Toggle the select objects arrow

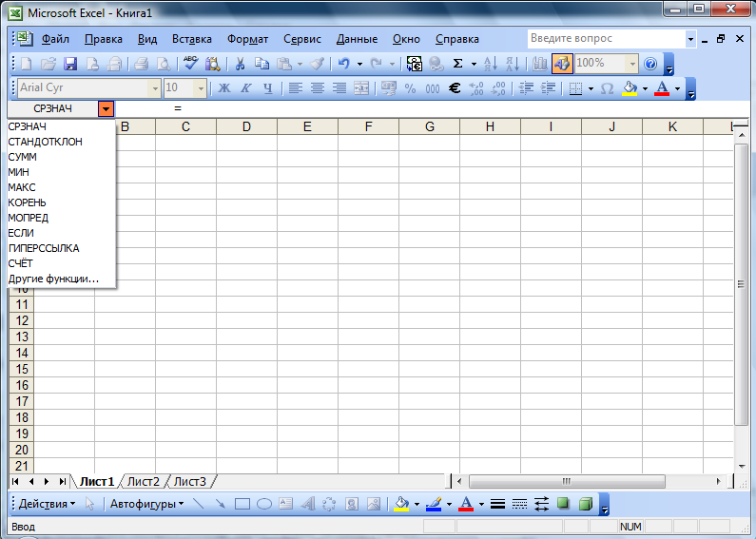[89, 504]
